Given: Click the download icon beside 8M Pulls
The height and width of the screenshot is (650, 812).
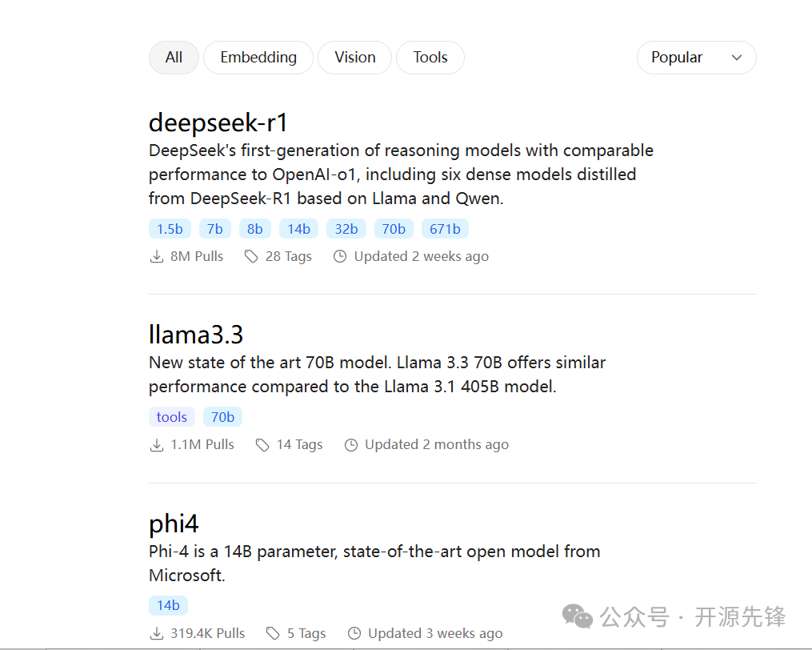Looking at the screenshot, I should (156, 257).
